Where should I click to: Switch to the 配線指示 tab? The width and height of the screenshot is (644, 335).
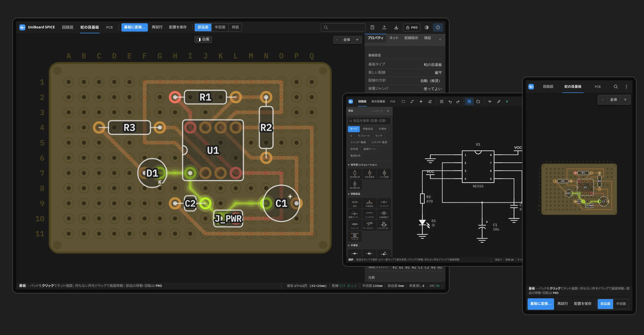tap(411, 38)
